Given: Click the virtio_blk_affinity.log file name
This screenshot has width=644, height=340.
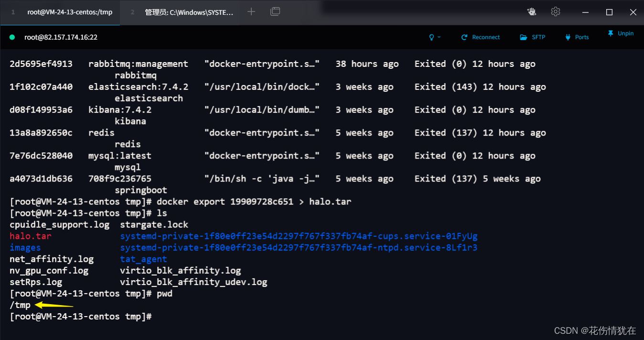Looking at the screenshot, I should coord(180,270).
